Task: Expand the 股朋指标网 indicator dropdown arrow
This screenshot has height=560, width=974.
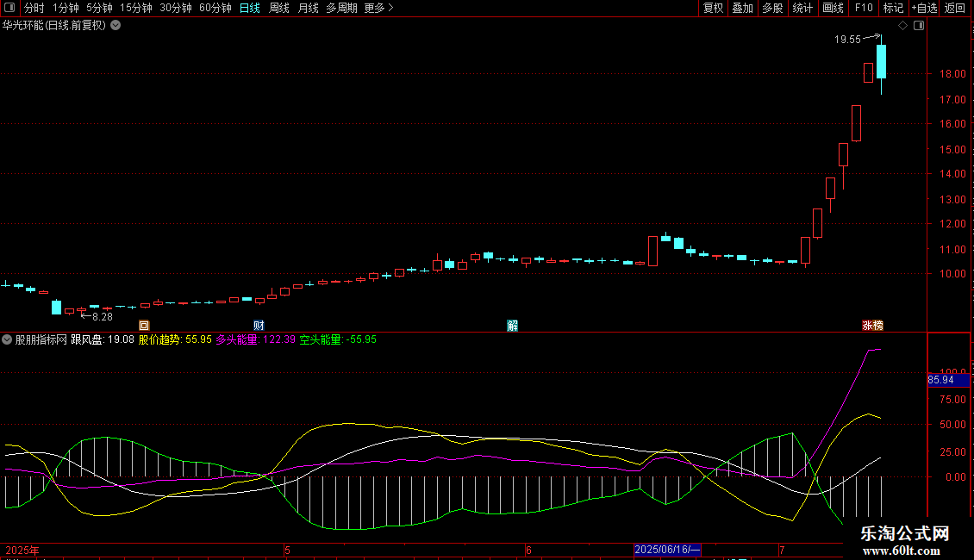Action: click(8, 339)
